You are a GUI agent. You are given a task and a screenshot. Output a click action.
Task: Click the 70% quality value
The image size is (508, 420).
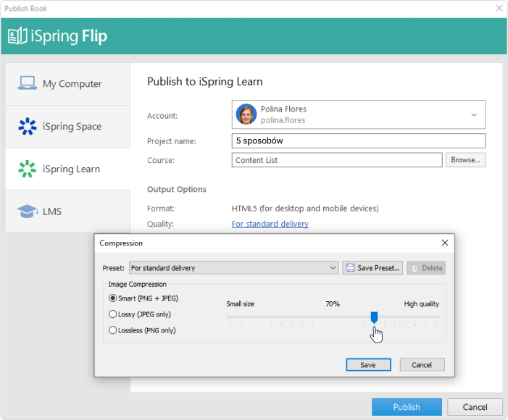click(333, 303)
